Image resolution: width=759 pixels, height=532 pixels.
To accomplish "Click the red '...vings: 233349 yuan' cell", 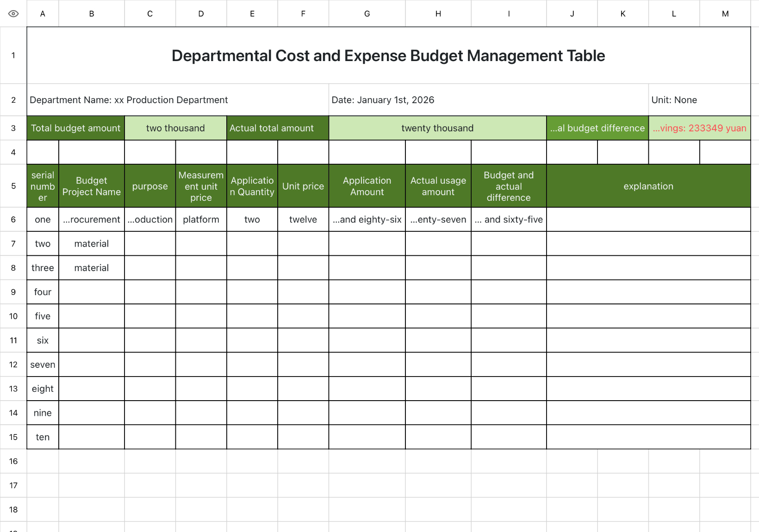I will 700,128.
